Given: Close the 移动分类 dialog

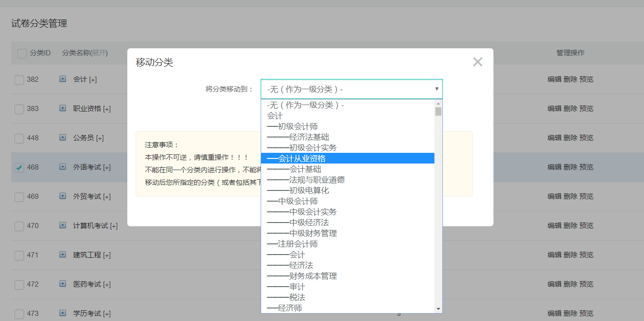Looking at the screenshot, I should tap(477, 62).
